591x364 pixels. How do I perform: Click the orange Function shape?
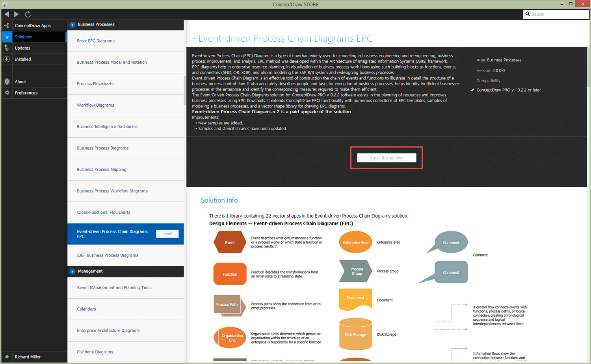(230, 274)
